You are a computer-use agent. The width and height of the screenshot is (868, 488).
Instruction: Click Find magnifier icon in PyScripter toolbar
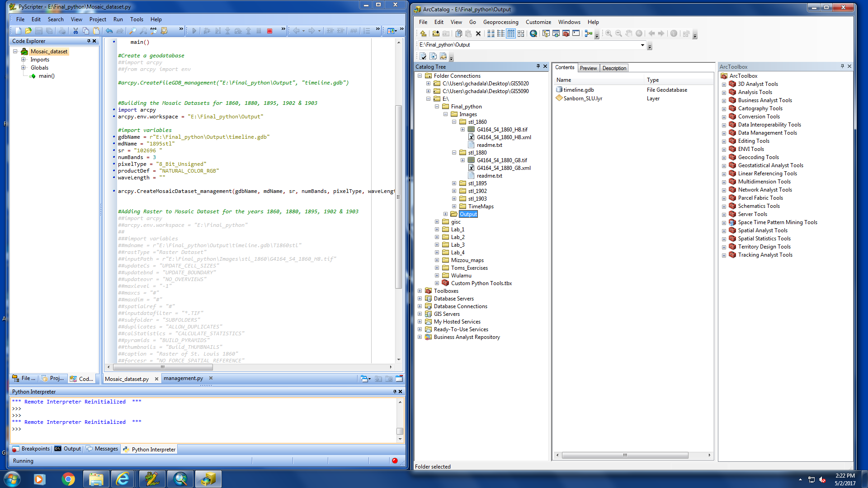(132, 31)
